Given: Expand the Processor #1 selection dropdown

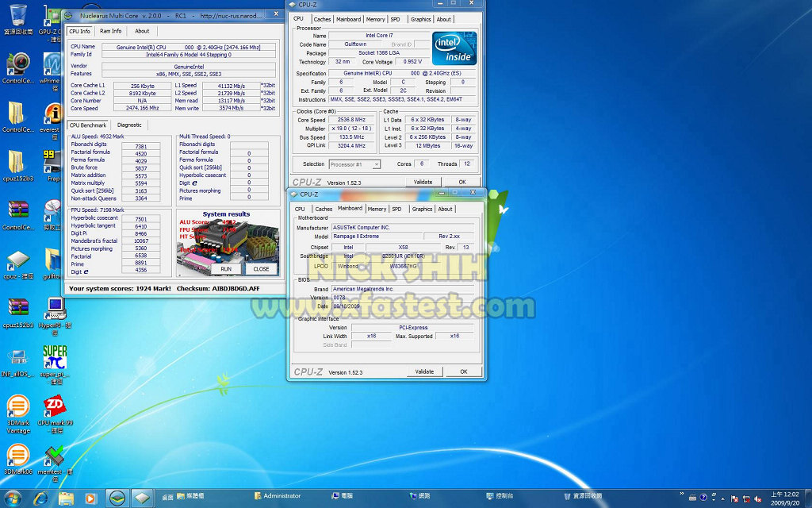Looking at the screenshot, I should 354,164.
